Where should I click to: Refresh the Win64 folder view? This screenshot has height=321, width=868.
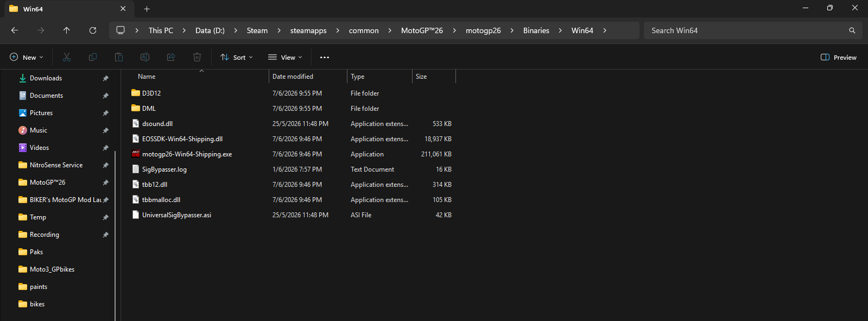point(93,30)
